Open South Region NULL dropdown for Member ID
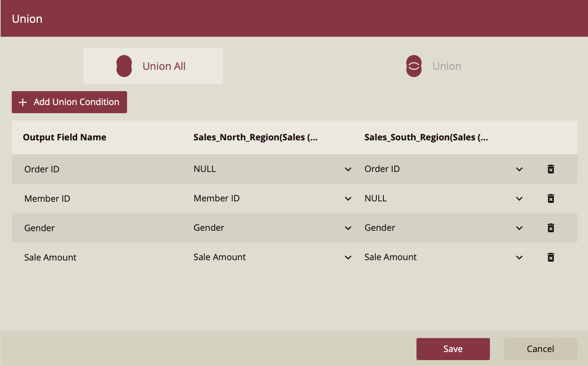The image size is (588, 366). point(519,198)
